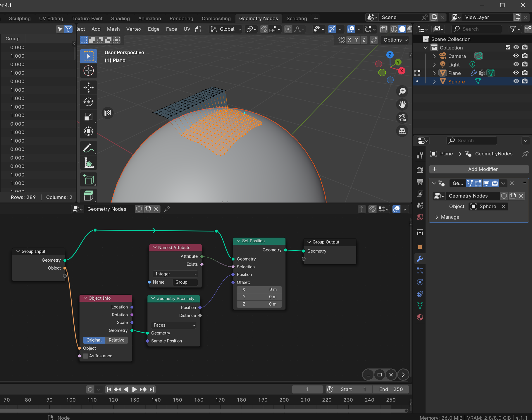The height and width of the screenshot is (420, 532).
Task: Uncheck the Collection exclude checkbox
Action: click(x=508, y=47)
